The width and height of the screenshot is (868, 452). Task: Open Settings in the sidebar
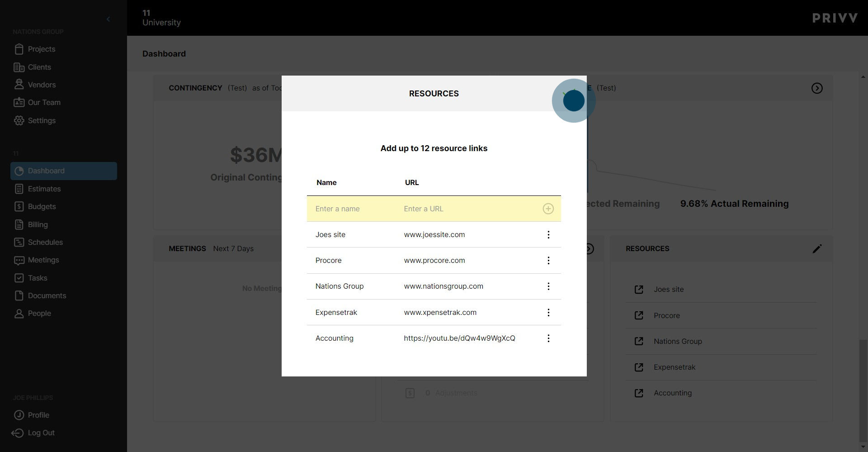42,120
